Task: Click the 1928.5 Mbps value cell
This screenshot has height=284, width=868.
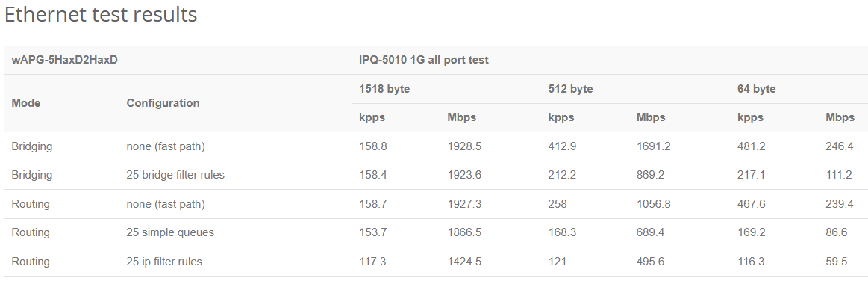Action: [x=464, y=146]
